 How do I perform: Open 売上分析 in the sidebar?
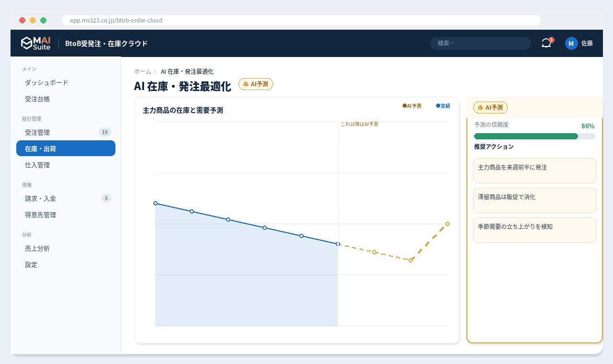(66, 248)
